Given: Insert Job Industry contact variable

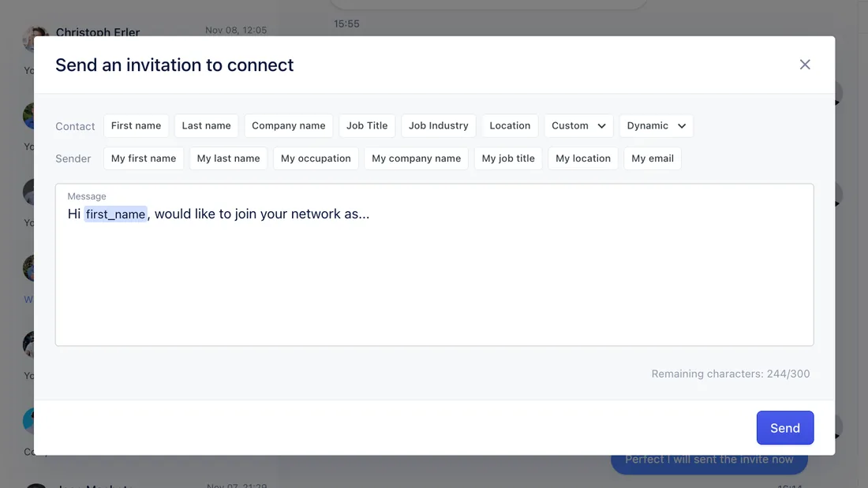Looking at the screenshot, I should point(439,125).
